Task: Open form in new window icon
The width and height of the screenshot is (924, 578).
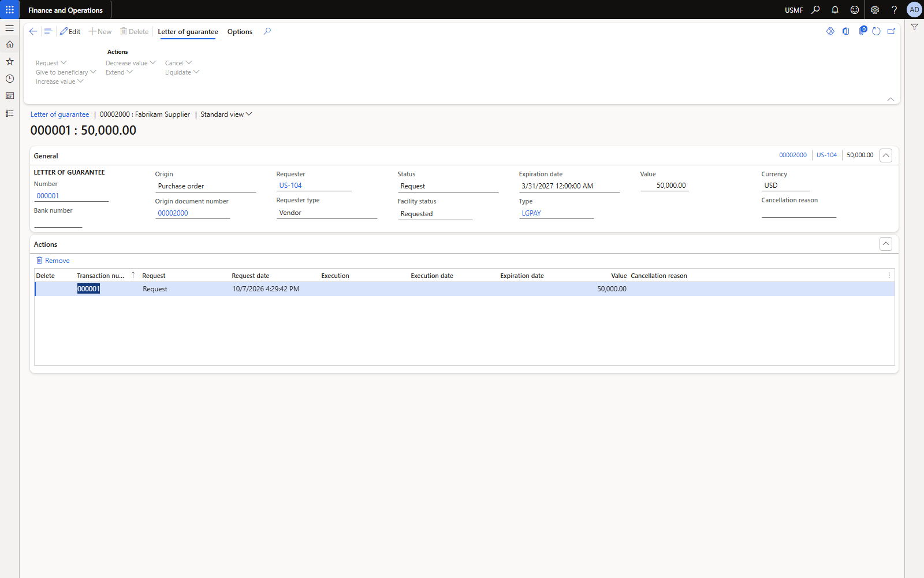Action: pyautogui.click(x=891, y=31)
